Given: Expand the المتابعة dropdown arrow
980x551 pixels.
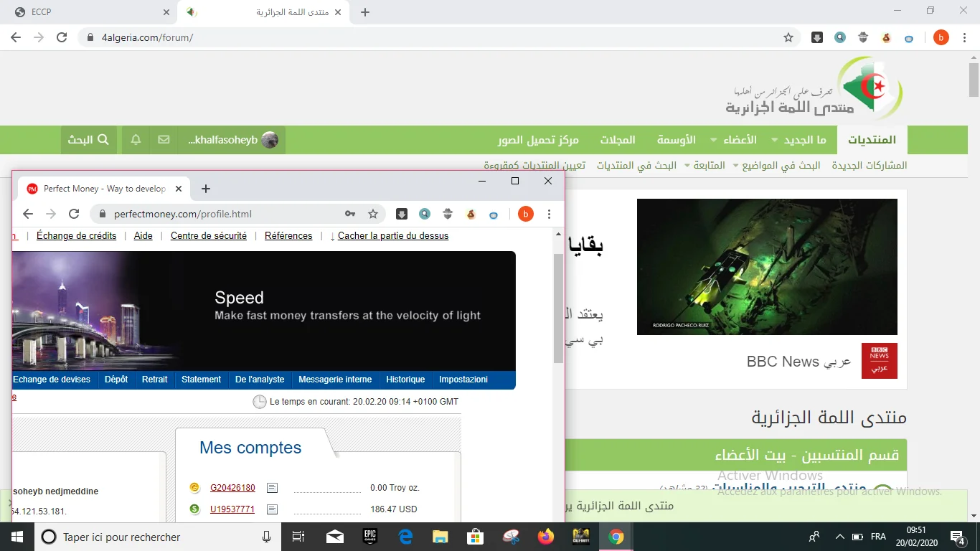Looking at the screenshot, I should click(x=688, y=166).
